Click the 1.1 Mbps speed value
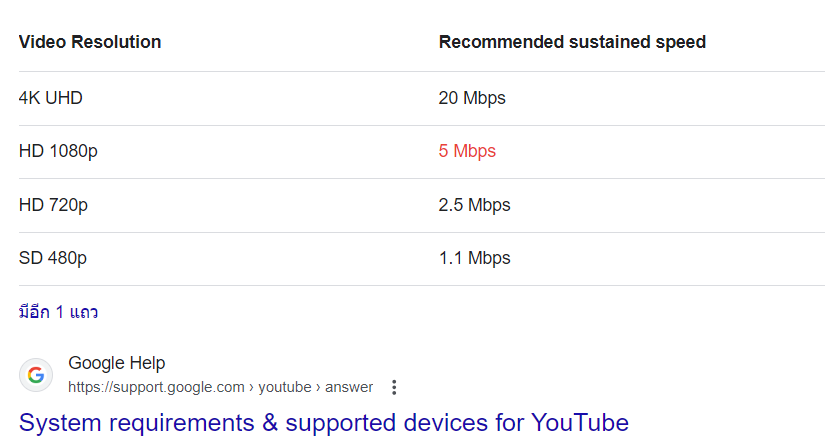The width and height of the screenshot is (825, 448). (474, 258)
